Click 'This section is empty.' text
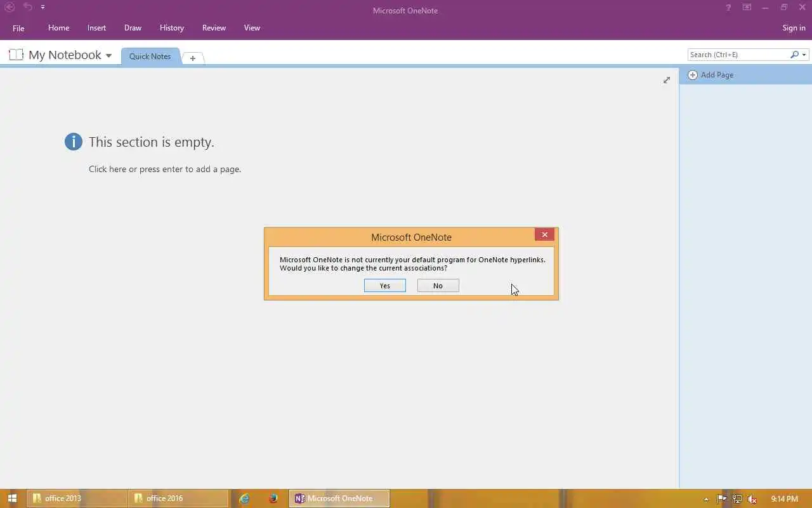The height and width of the screenshot is (508, 812). tap(151, 142)
